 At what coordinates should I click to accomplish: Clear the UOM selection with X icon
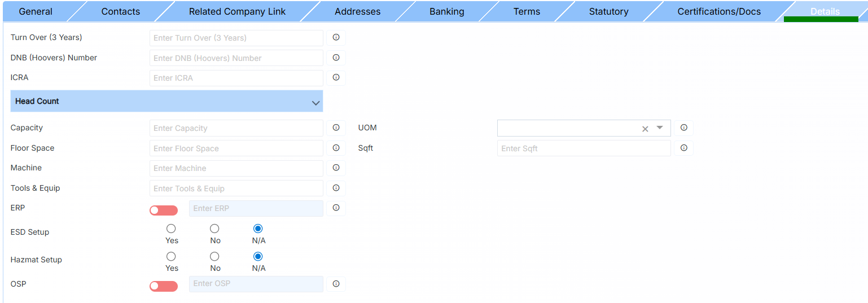tap(645, 129)
